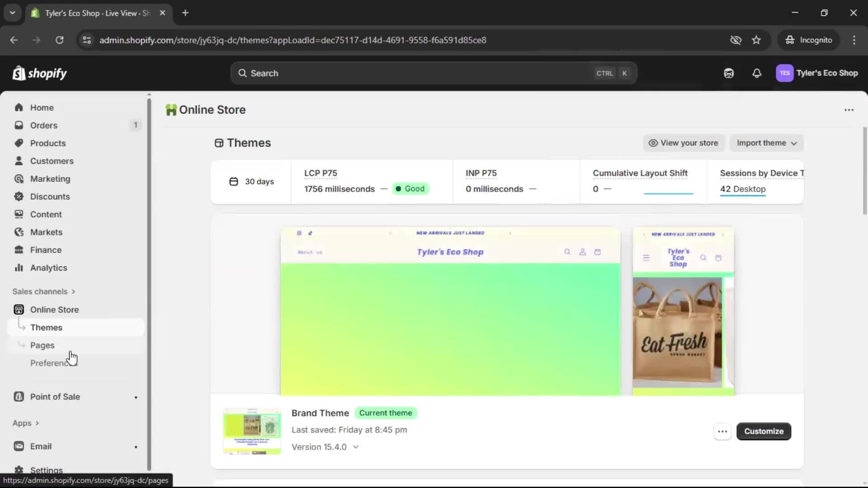868x488 pixels.
Task: Open Pages under Online Store
Action: click(x=42, y=345)
